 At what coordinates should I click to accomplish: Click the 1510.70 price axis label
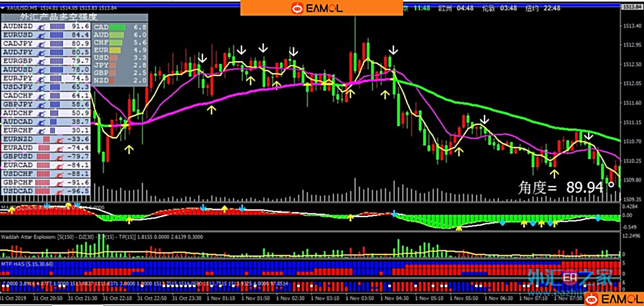coord(632,141)
